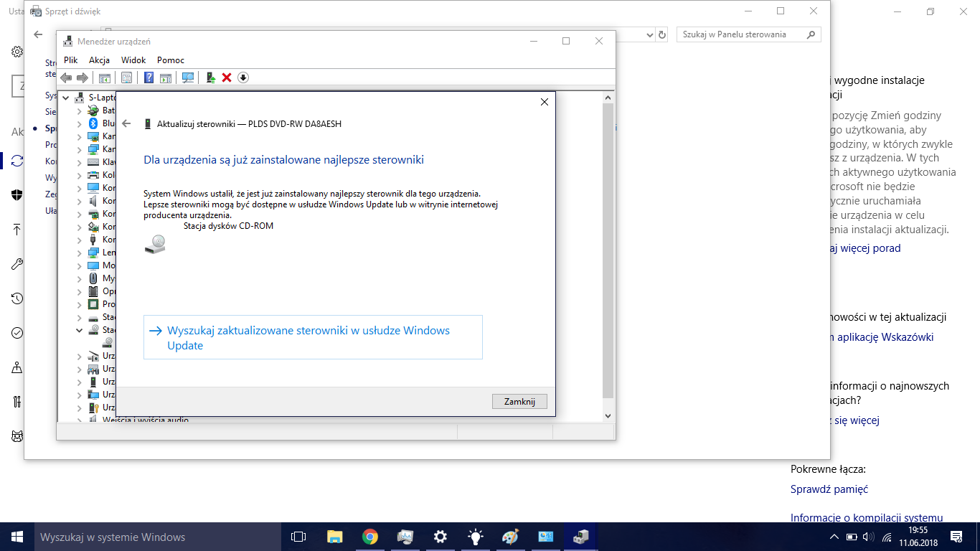
Task: Select the speaker icon in device tree
Action: (x=93, y=201)
